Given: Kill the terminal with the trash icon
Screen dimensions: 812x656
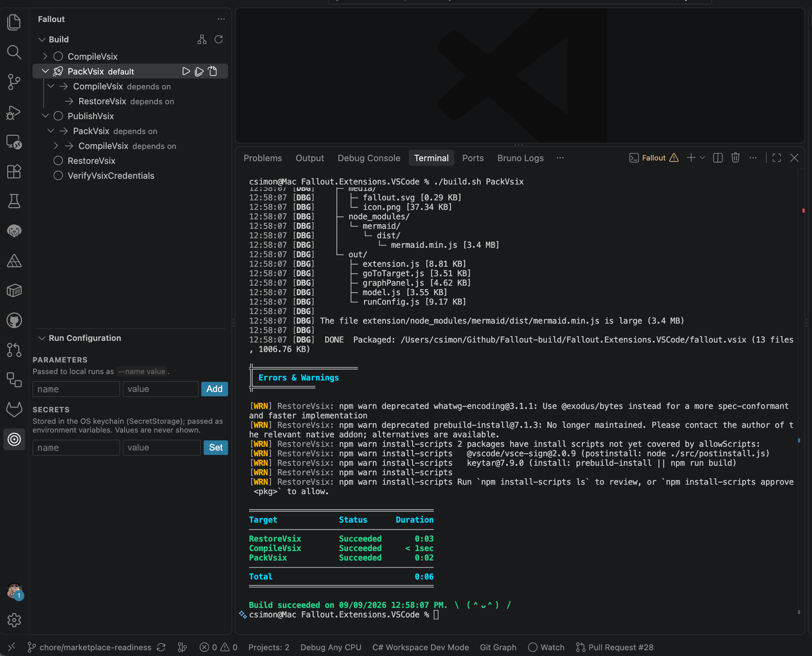Looking at the screenshot, I should coord(735,158).
